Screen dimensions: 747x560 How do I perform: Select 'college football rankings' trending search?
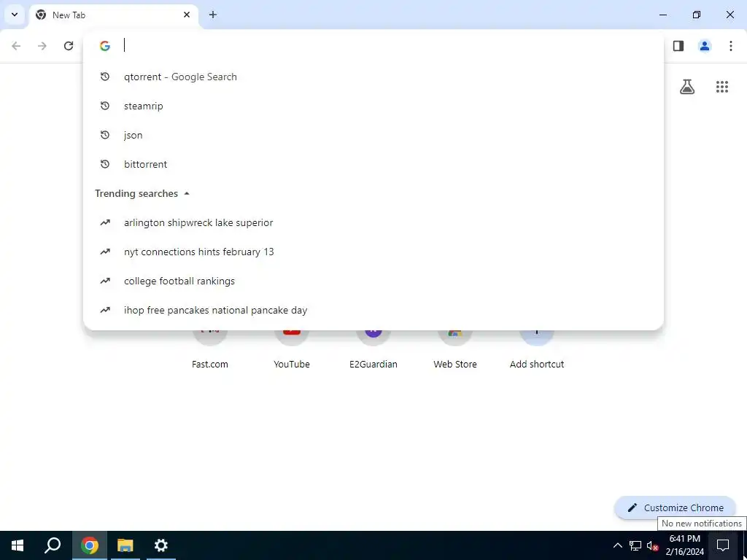point(373,281)
